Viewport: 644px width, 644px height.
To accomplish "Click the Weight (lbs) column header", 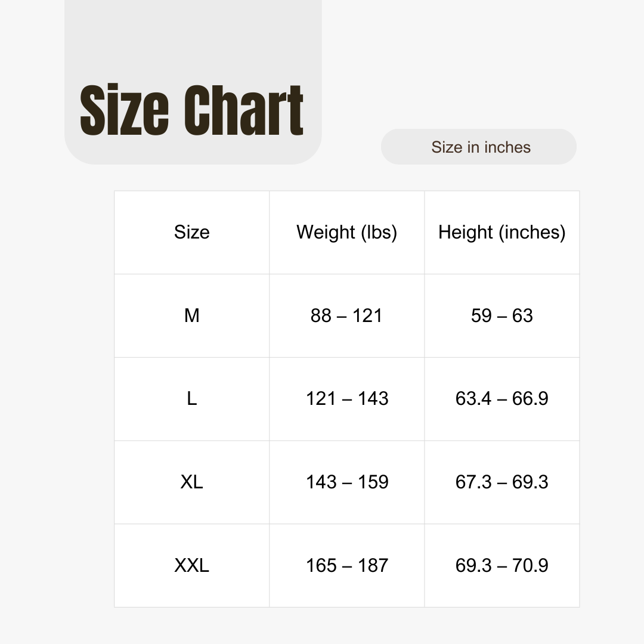I will [x=346, y=233].
